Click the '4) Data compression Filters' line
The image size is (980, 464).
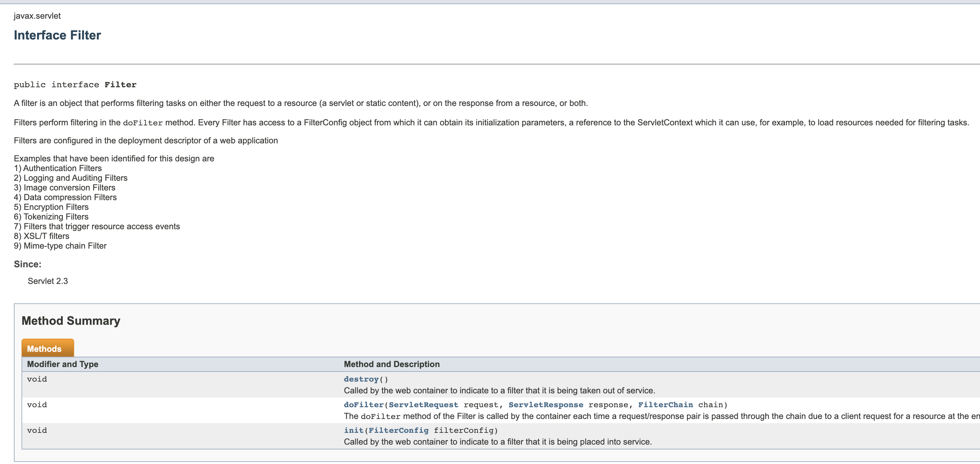65,197
